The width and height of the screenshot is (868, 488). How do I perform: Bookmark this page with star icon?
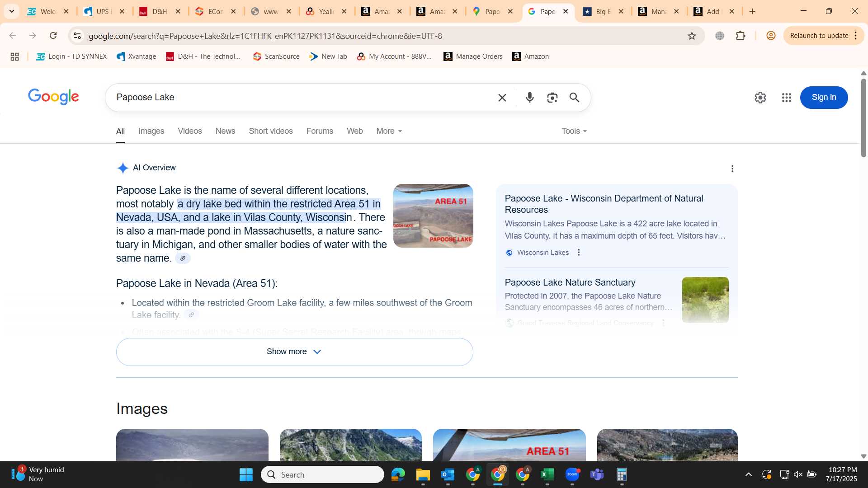[x=692, y=36]
